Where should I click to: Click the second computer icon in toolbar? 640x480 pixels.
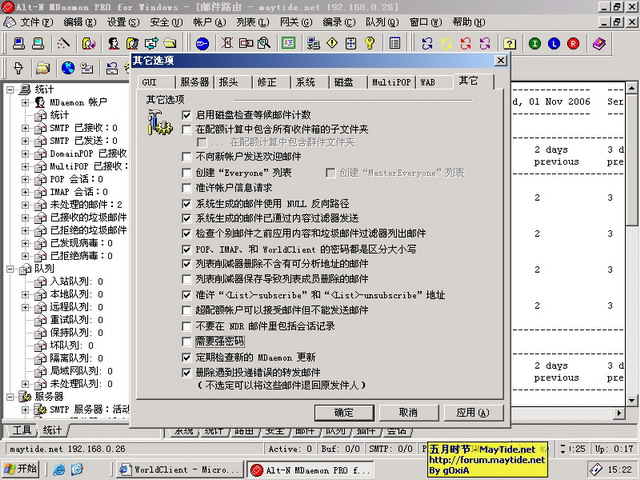point(38,43)
